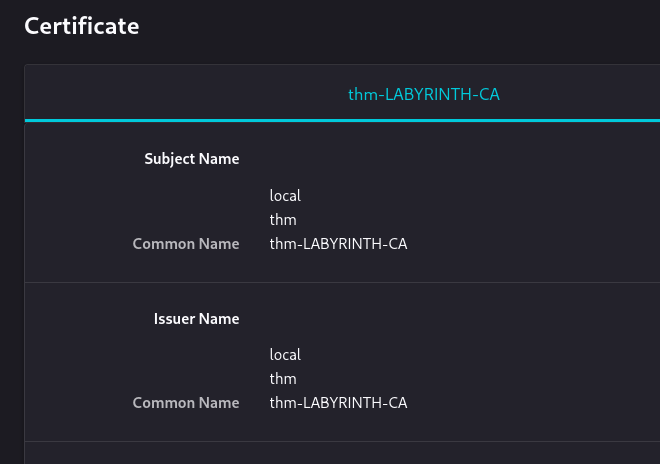660x464 pixels.
Task: Click the divider line below the Issuer section
Action: pyautogui.click(x=342, y=442)
